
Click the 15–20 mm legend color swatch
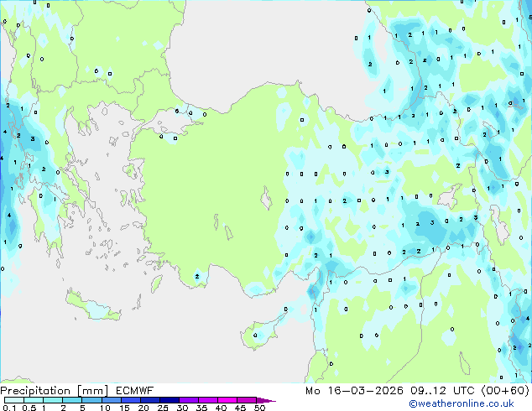(130, 400)
